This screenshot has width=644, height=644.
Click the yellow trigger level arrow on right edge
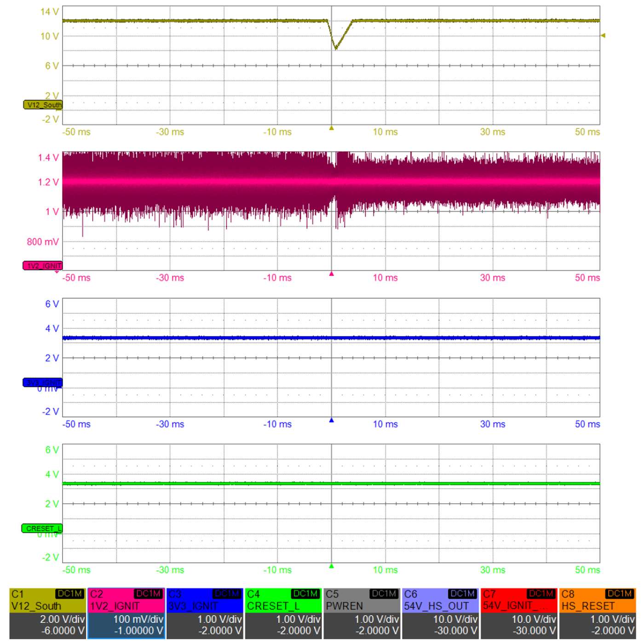coord(603,35)
